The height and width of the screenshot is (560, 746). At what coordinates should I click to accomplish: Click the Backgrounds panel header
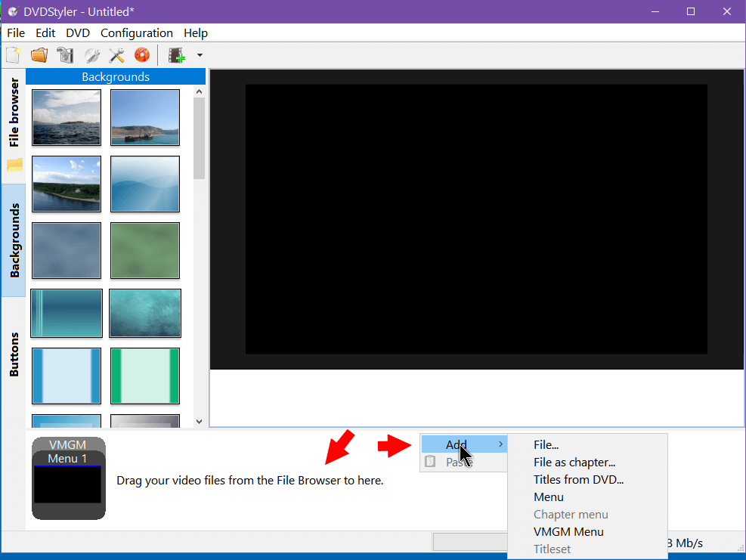116,76
